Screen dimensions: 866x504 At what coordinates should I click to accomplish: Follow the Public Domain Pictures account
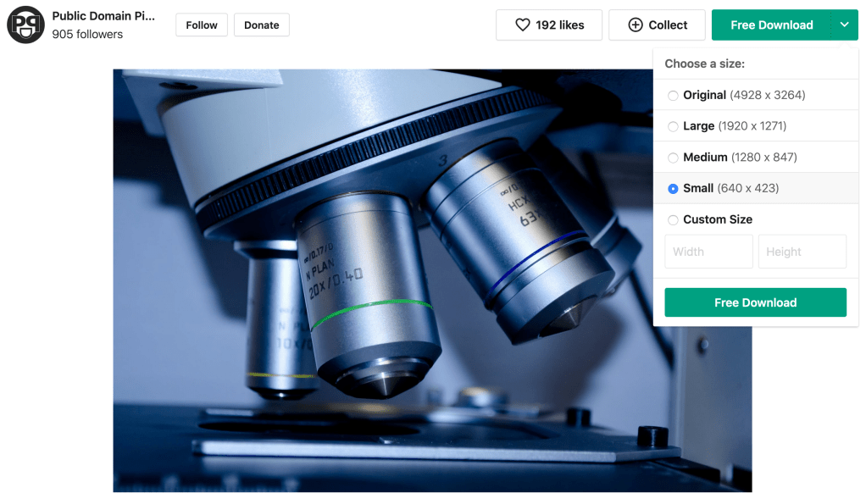pos(202,25)
